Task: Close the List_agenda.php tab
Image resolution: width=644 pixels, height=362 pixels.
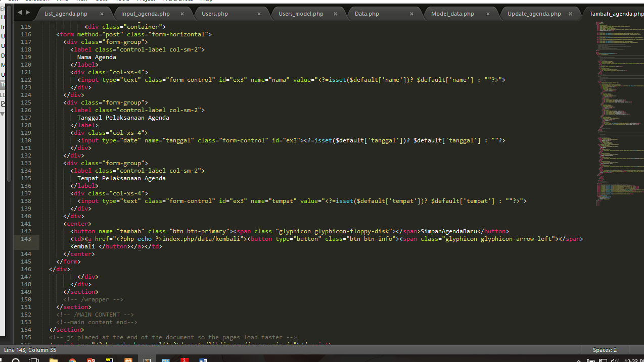Action: tap(102, 14)
